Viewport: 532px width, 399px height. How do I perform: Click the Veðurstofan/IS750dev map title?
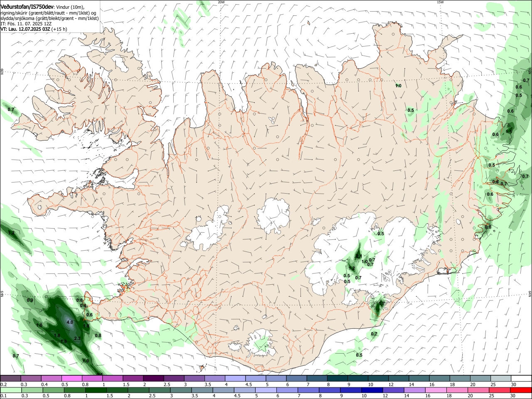[x=27, y=7]
